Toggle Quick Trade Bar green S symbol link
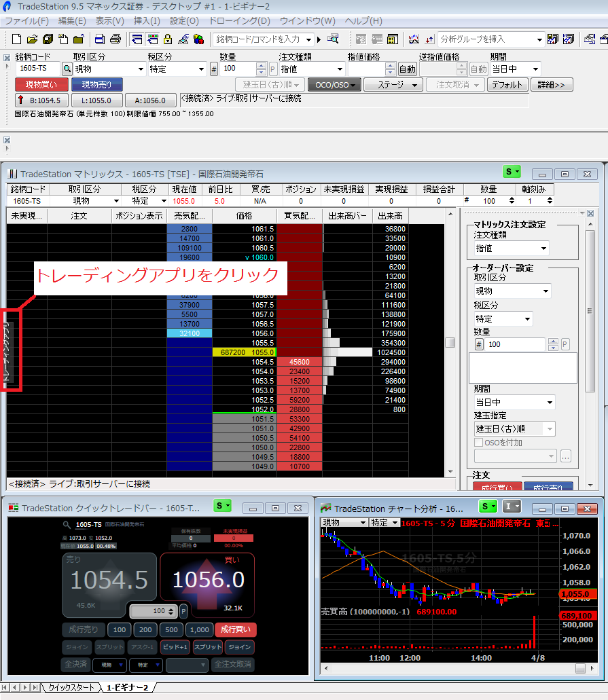Viewport: 608px width, 700px height. tap(222, 506)
